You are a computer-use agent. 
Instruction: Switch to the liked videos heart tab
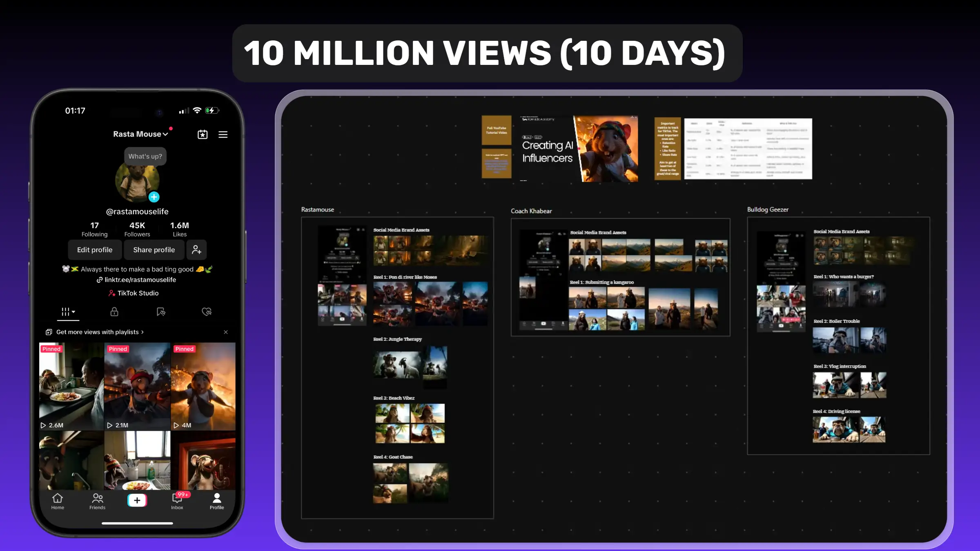pyautogui.click(x=207, y=312)
